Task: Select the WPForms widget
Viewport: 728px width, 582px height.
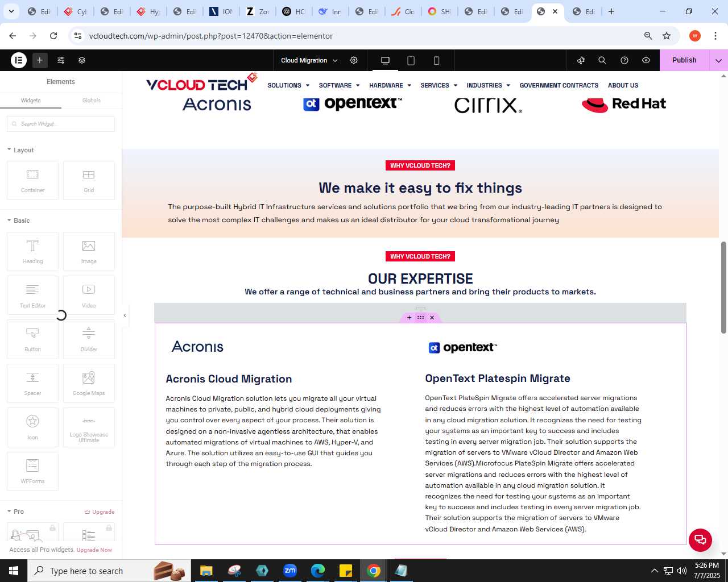Action: click(32, 471)
